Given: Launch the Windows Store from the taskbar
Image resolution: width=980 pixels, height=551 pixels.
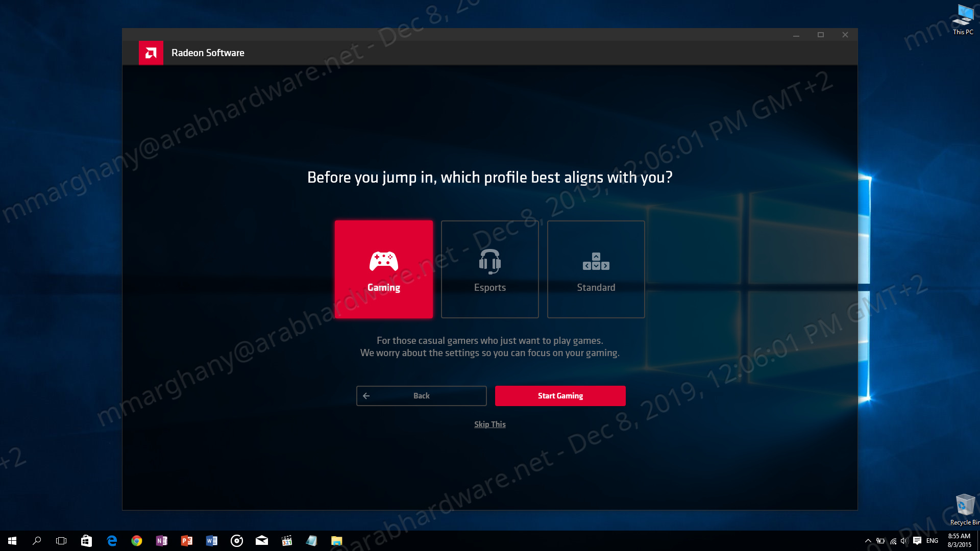Looking at the screenshot, I should click(86, 541).
